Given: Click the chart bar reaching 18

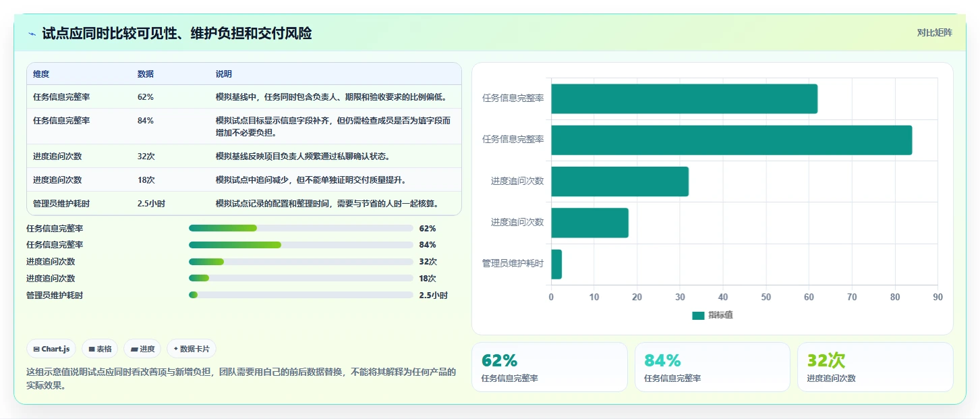Looking at the screenshot, I should pyautogui.click(x=589, y=223).
